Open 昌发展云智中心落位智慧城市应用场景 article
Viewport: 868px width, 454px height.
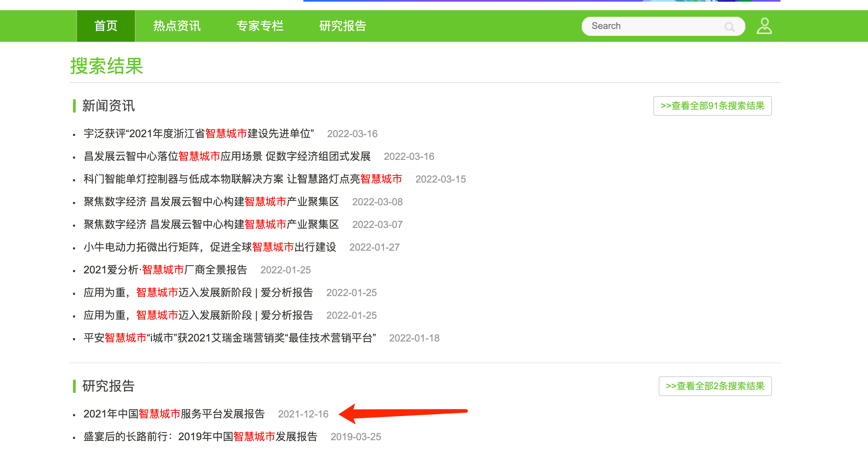point(227,156)
